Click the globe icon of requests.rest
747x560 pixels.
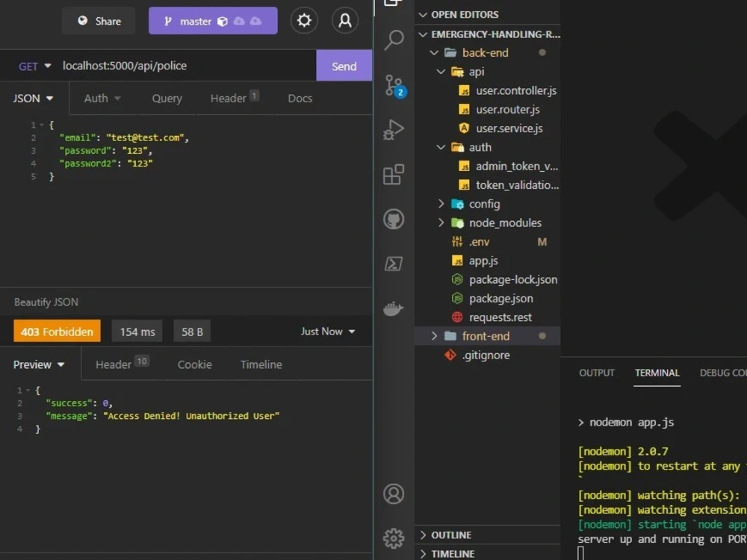[x=457, y=317]
